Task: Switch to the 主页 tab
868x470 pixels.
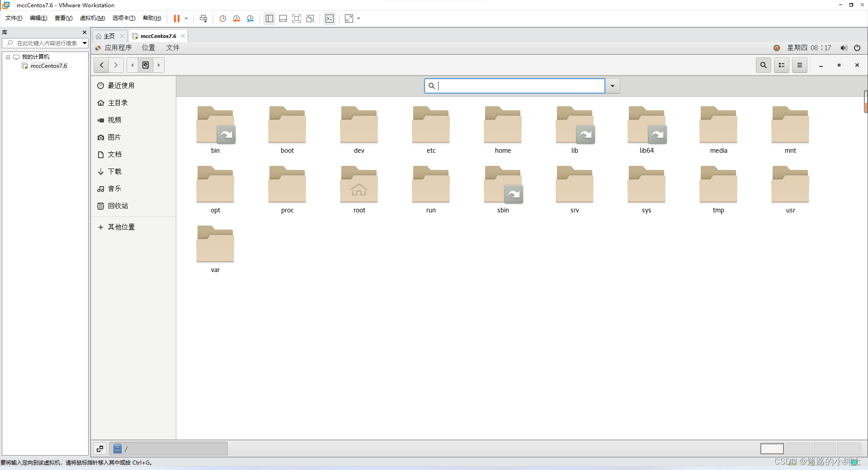Action: tap(109, 36)
